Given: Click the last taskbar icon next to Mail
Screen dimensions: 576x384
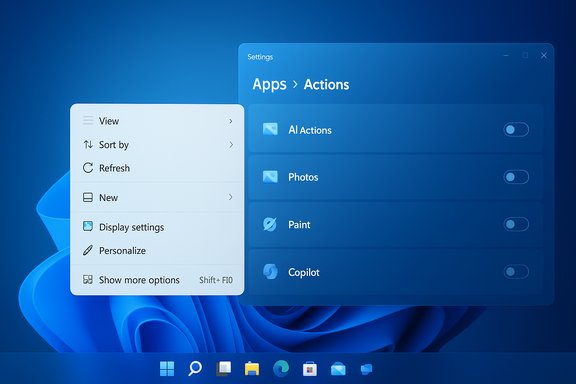Looking at the screenshot, I should (366, 369).
